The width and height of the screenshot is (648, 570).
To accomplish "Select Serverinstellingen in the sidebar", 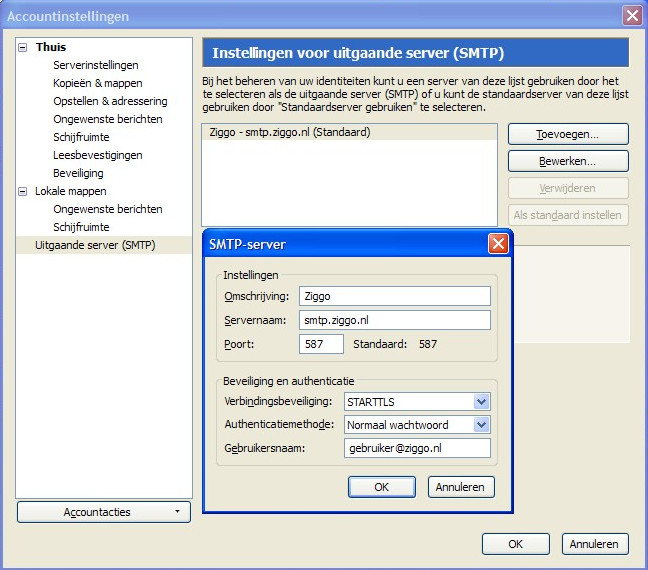I will (x=96, y=65).
